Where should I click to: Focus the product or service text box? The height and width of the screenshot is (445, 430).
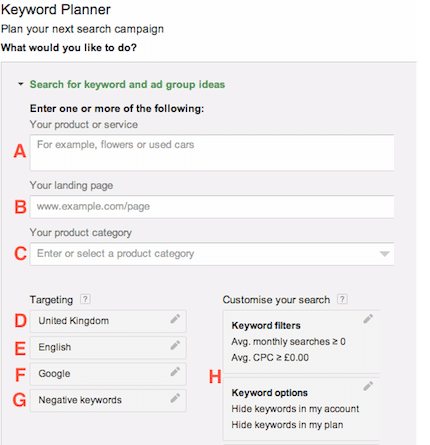[212, 153]
